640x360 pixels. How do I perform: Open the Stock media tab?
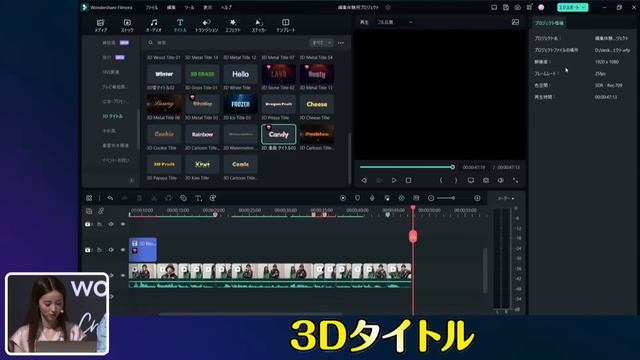127,25
